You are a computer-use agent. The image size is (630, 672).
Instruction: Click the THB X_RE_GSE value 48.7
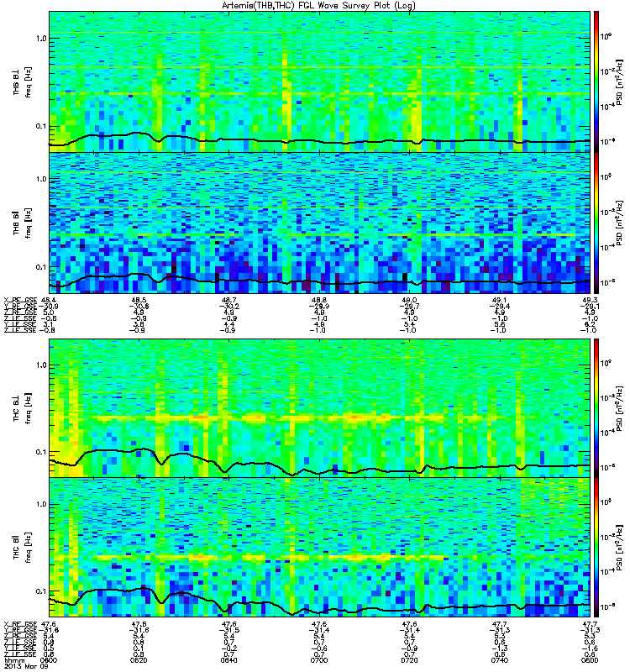click(x=229, y=300)
